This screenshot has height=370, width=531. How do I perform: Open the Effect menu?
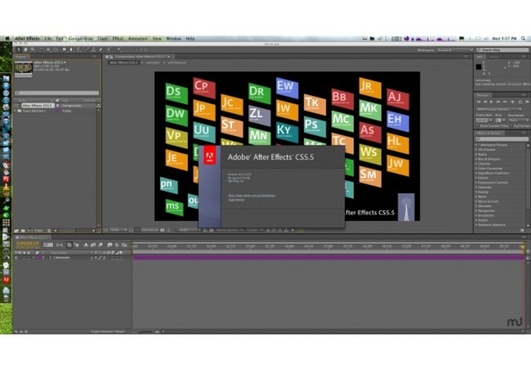(x=118, y=39)
